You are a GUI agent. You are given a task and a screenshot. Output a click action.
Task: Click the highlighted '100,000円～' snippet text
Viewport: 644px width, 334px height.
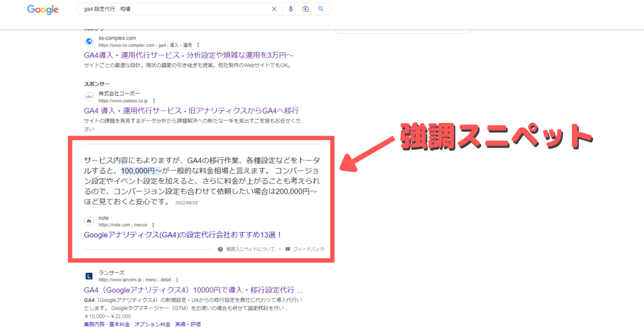pyautogui.click(x=141, y=170)
